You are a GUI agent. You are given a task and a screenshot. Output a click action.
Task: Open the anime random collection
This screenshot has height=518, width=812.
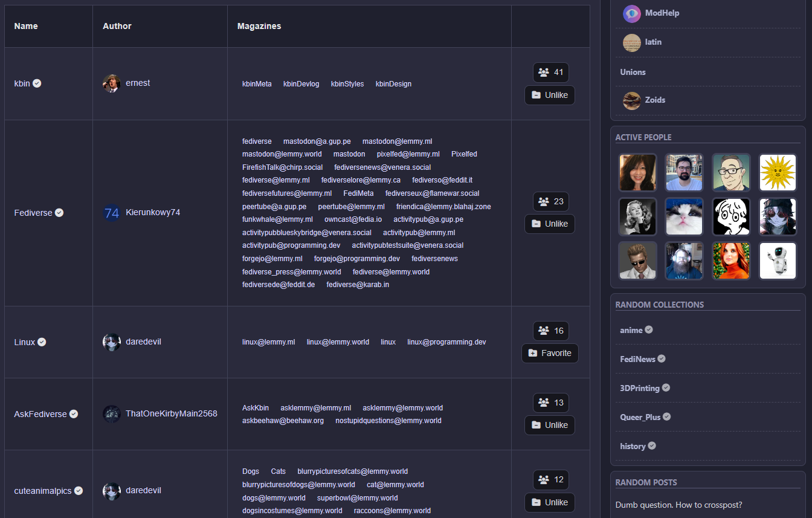click(631, 330)
